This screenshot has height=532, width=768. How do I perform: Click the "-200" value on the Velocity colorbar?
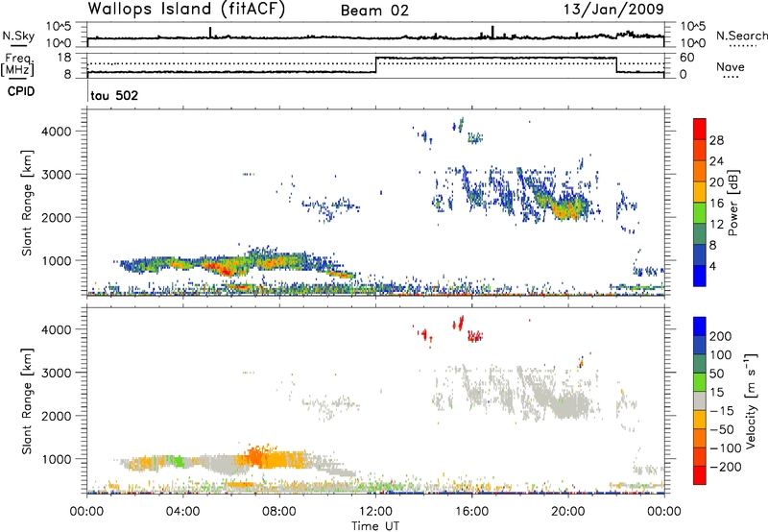coord(726,467)
